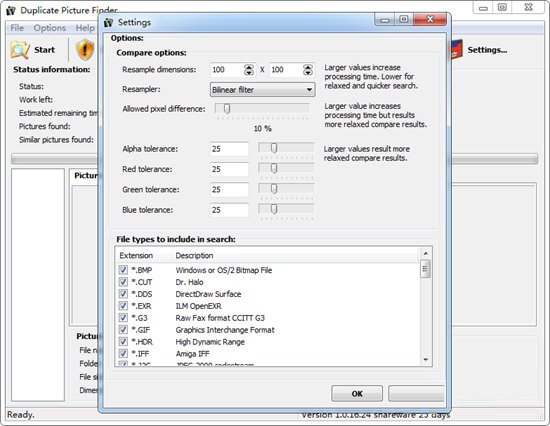Close the Settings dialog

click(430, 19)
